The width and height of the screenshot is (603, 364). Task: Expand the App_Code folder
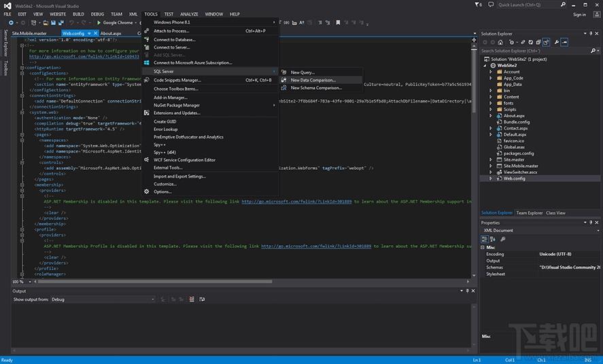(491, 78)
